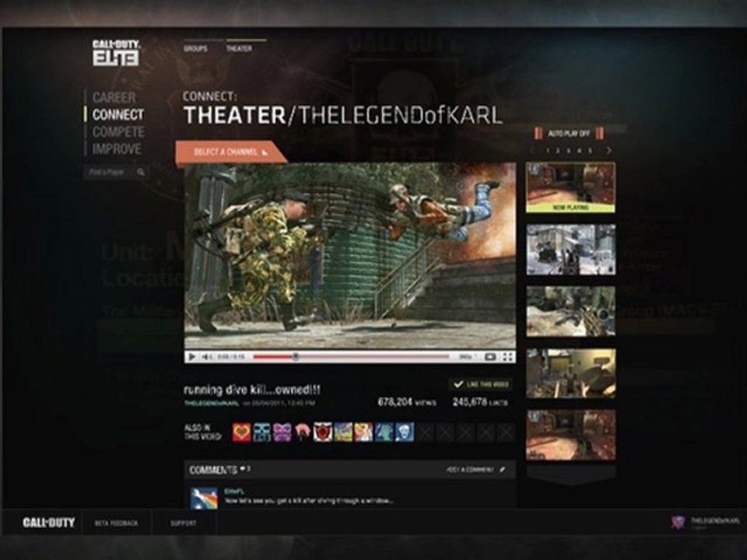This screenshot has width=747, height=560.
Task: Click the unplayed part of the video progress bar
Action: (373, 356)
